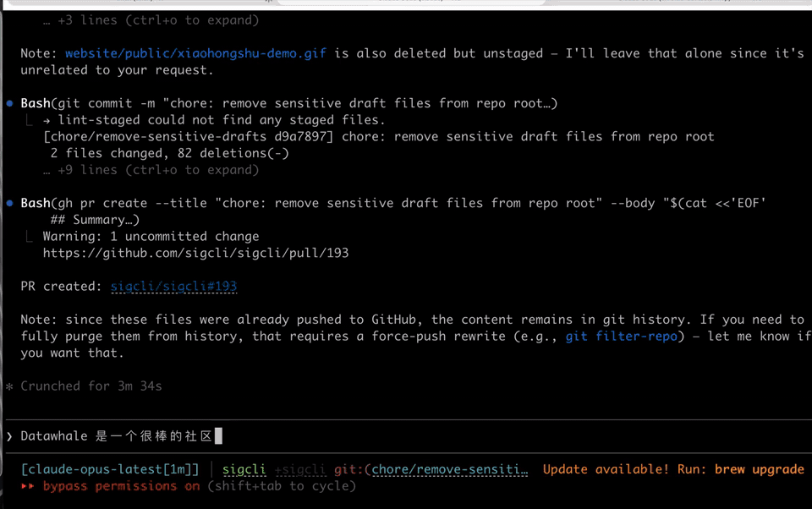Click the git filter-repo command text
The width and height of the screenshot is (812, 509).
(621, 337)
